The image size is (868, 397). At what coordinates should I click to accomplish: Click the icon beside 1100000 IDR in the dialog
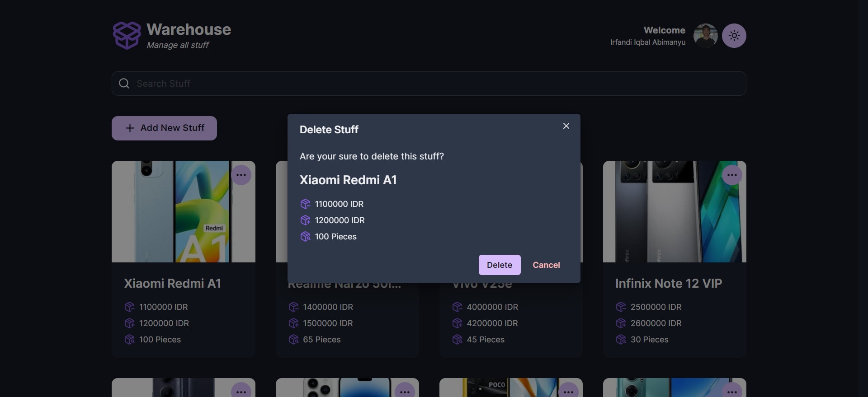305,204
